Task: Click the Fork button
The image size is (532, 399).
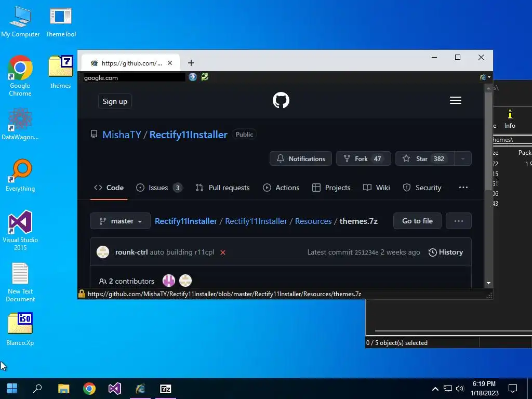Action: [363, 158]
